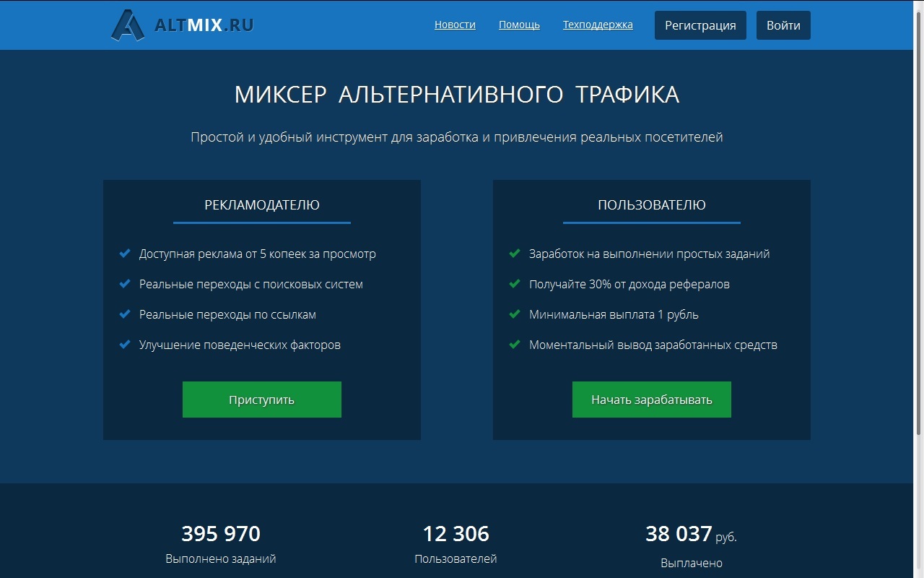Click the Выполнено заданий label

point(221,559)
